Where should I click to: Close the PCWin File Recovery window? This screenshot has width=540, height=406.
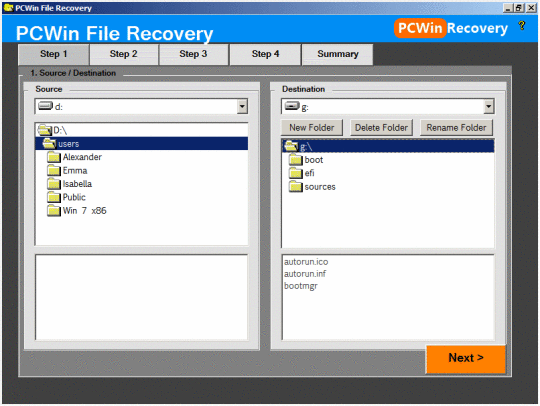tap(531, 8)
